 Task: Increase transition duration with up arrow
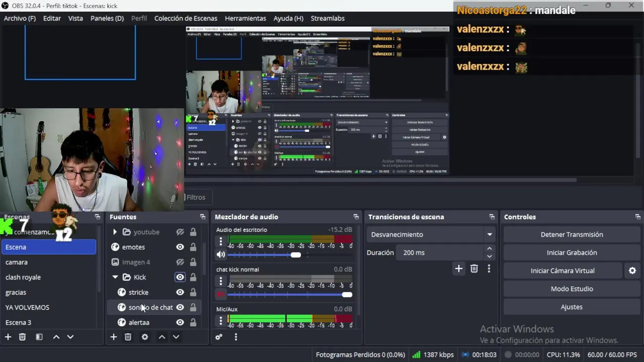point(489,249)
